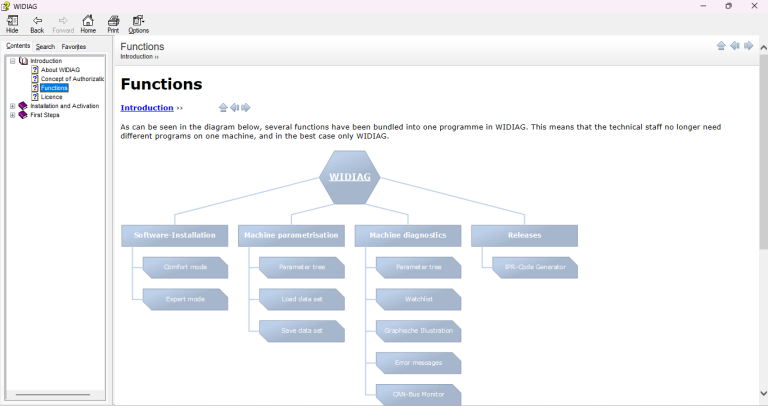Viewport: 768px width, 406px height.
Task: Open Concept of Authorization topic
Action: (x=72, y=79)
